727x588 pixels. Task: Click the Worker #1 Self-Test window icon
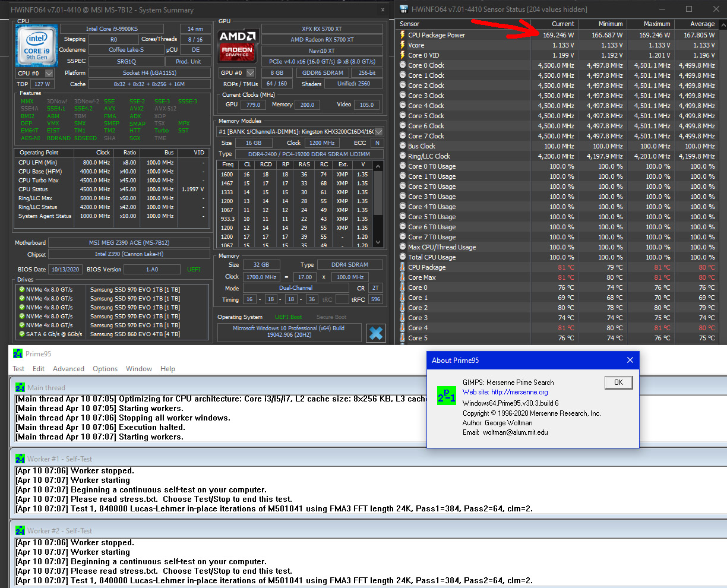click(20, 459)
